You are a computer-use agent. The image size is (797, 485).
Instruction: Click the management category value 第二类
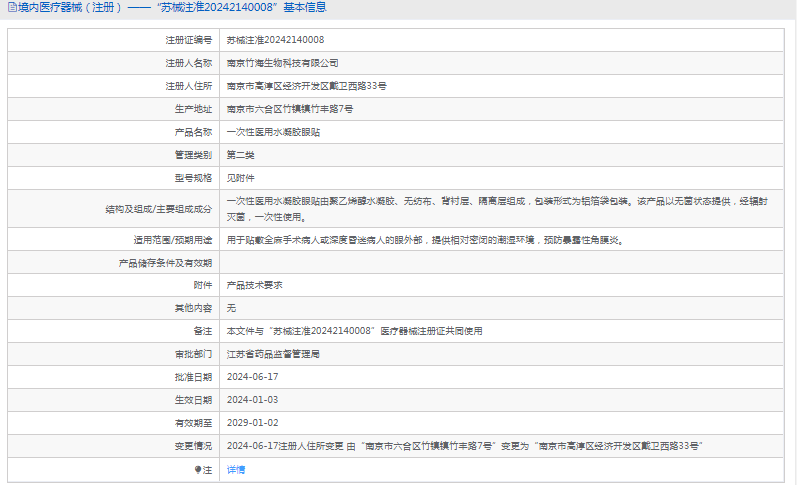pos(241,155)
